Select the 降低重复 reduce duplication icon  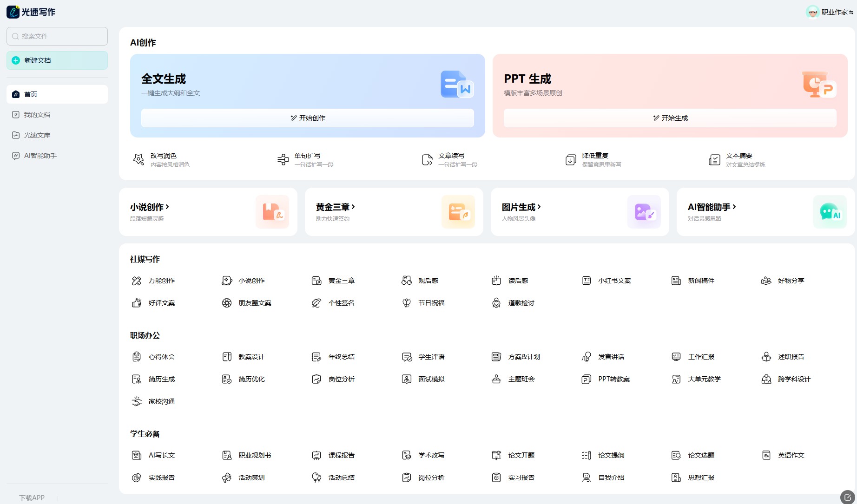571,160
